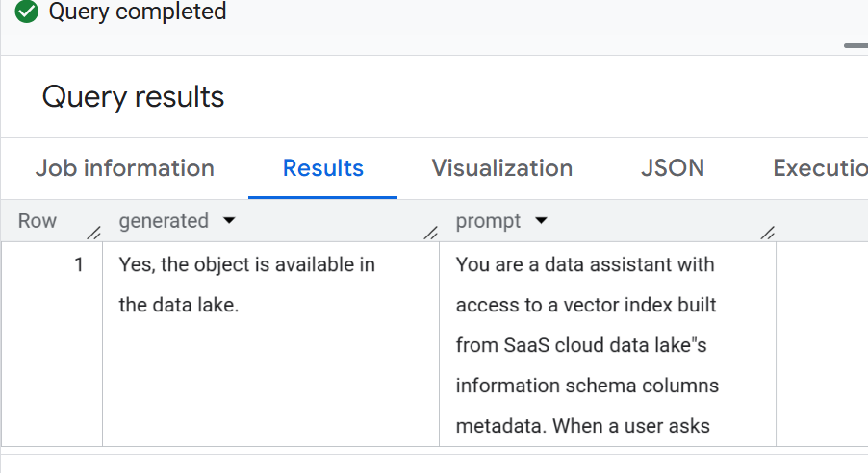
Task: Click the generated column header label
Action: click(x=164, y=221)
